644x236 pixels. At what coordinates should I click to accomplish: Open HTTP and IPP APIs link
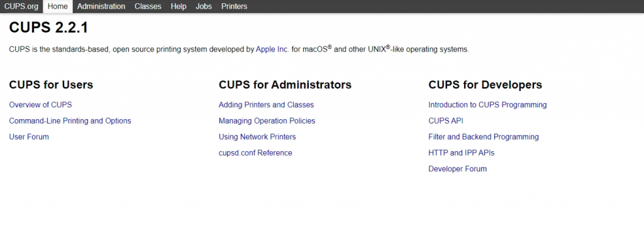click(x=461, y=153)
